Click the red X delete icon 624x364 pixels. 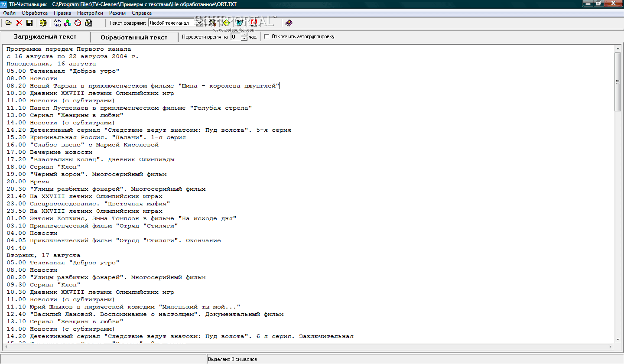pos(19,23)
